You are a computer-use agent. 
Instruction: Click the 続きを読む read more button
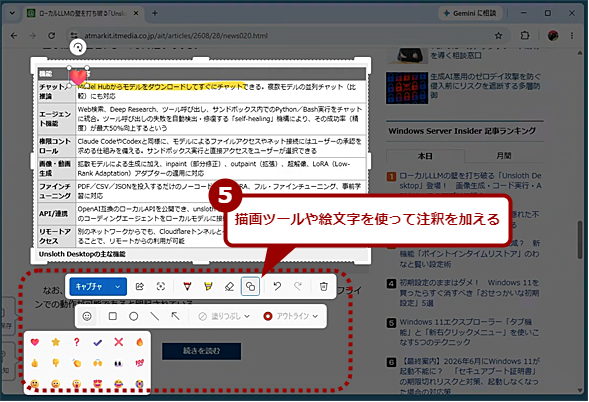click(x=201, y=351)
